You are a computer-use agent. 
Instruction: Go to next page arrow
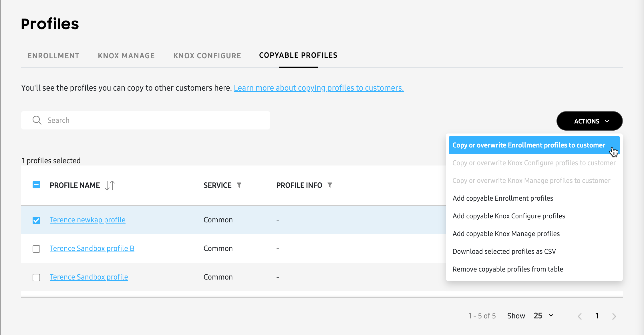point(614,316)
